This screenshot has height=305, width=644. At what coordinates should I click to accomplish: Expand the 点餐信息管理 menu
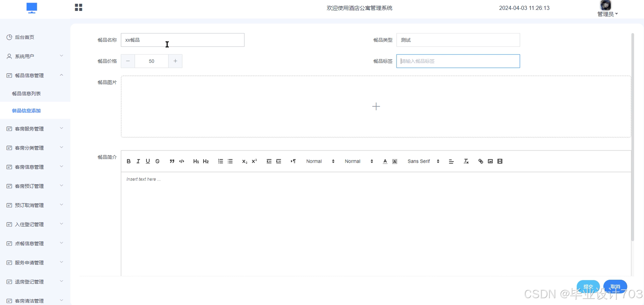(35, 243)
